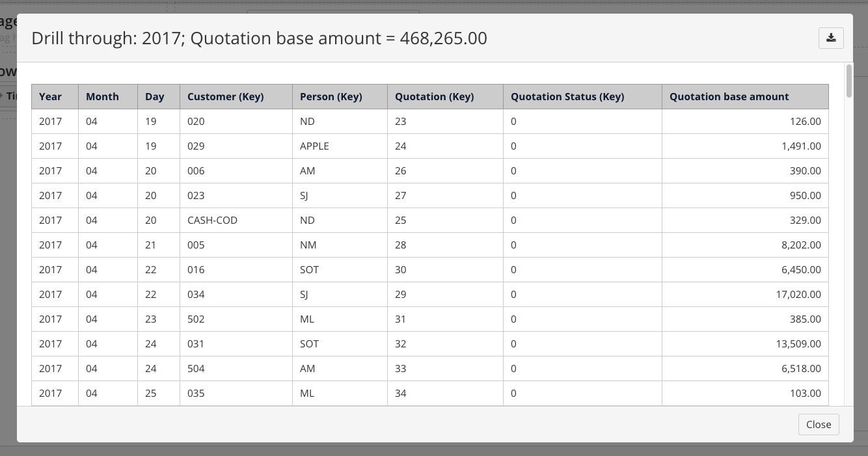
Task: Click the APPLE person cell
Action: click(x=314, y=146)
